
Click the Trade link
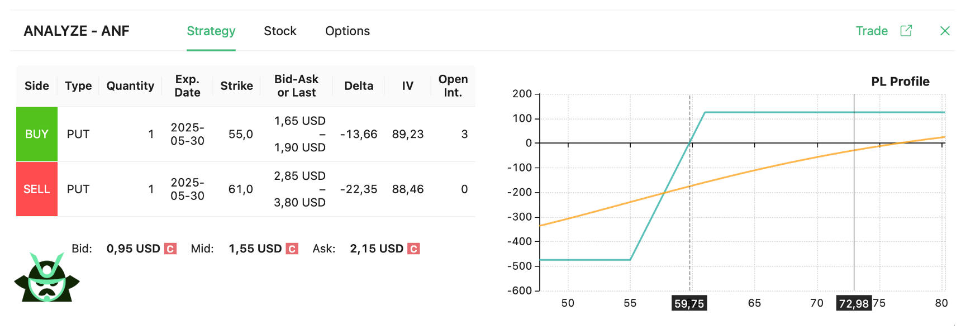tap(872, 31)
